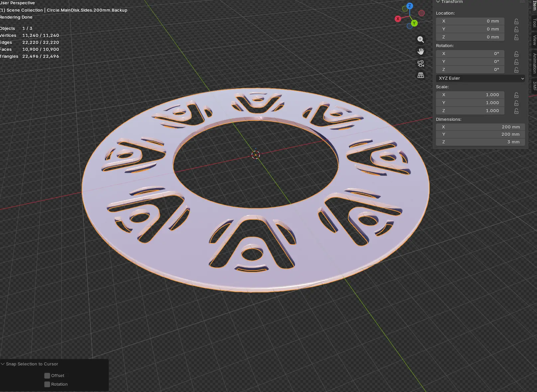Click the Dimensions X 200 mm field

[481, 127]
